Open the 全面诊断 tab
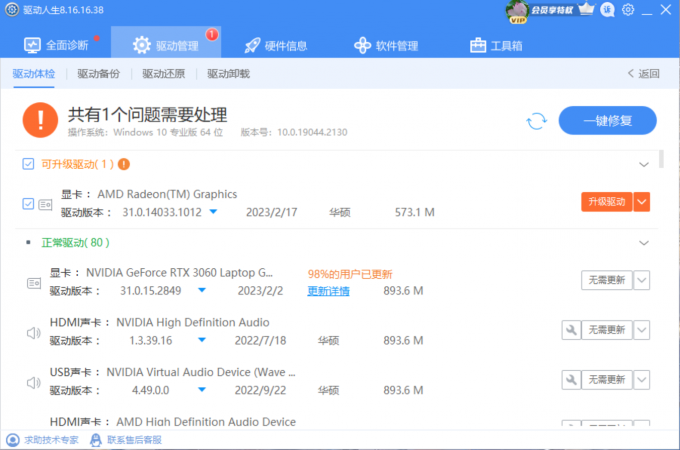The width and height of the screenshot is (680, 450). point(56,45)
